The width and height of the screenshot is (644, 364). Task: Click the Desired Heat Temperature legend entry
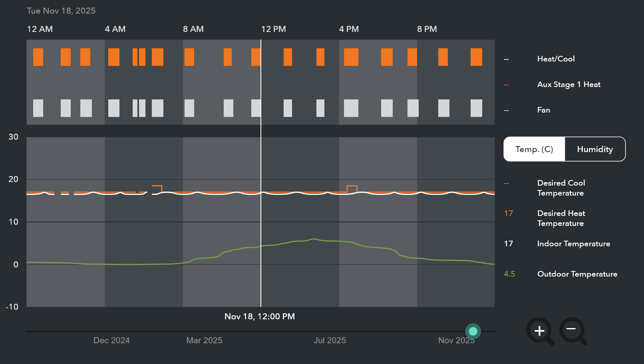click(x=561, y=218)
